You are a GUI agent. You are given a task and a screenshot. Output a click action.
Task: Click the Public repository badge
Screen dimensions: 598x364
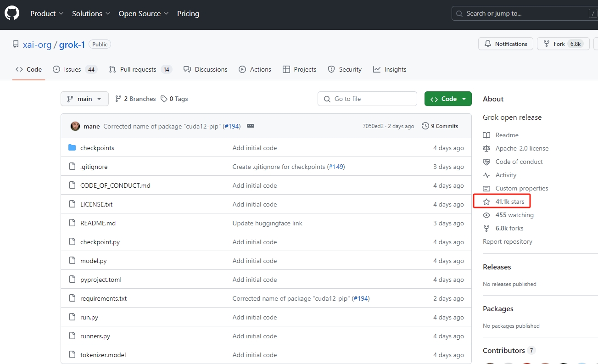(100, 45)
